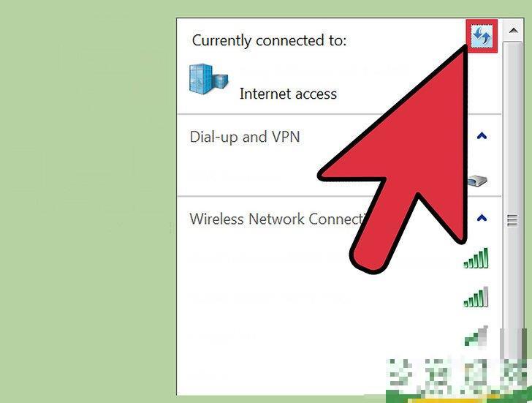The width and height of the screenshot is (532, 403).
Task: Select the Dial-up and VPN heading
Action: 245,137
